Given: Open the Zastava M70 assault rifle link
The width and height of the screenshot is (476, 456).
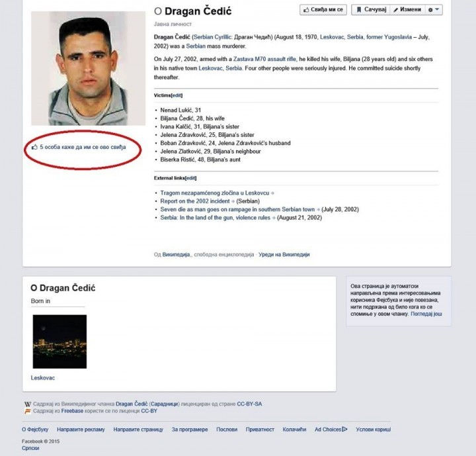Looking at the screenshot, I should point(264,59).
